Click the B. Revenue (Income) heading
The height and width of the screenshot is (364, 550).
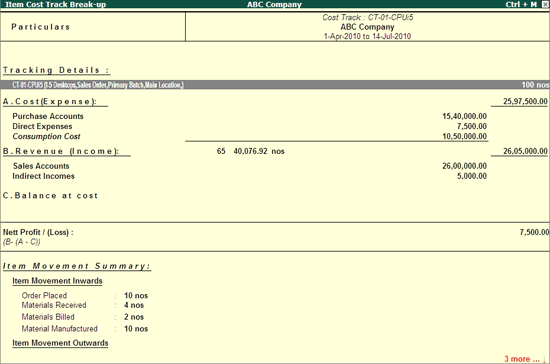(x=61, y=151)
